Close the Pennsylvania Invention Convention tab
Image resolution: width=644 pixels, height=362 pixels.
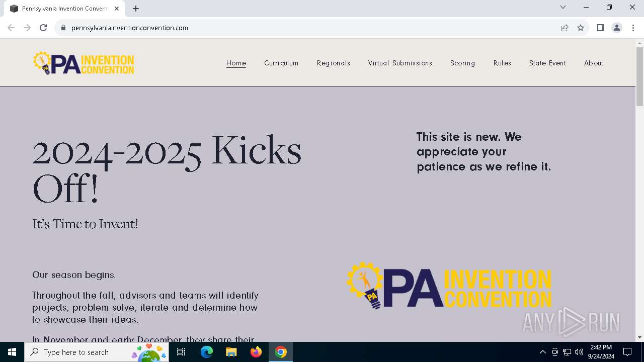coord(117,9)
